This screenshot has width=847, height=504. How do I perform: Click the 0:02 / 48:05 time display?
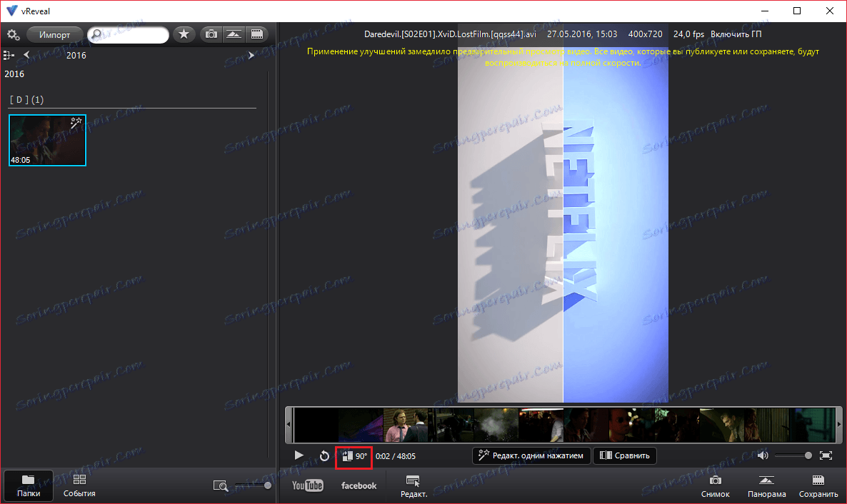click(396, 456)
